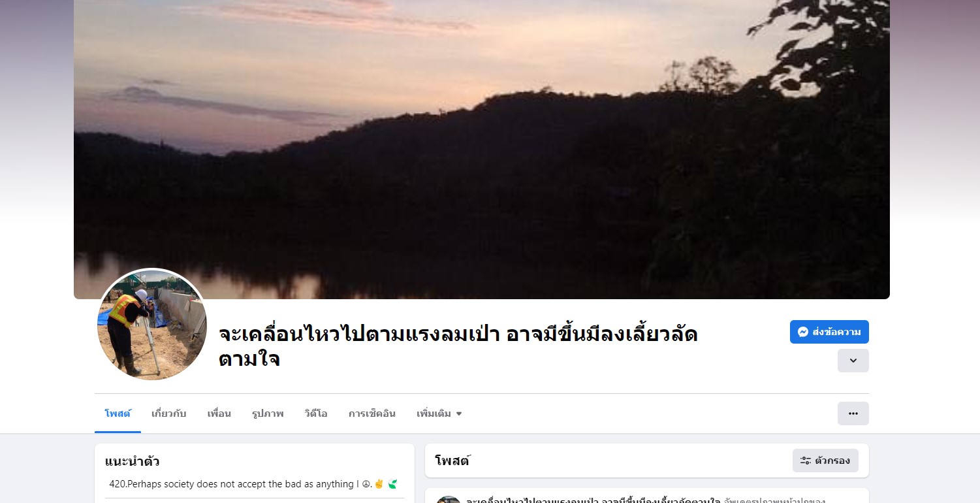The height and width of the screenshot is (503, 980).
Task: Click the small avatar on the first post
Action: pyautogui.click(x=449, y=500)
